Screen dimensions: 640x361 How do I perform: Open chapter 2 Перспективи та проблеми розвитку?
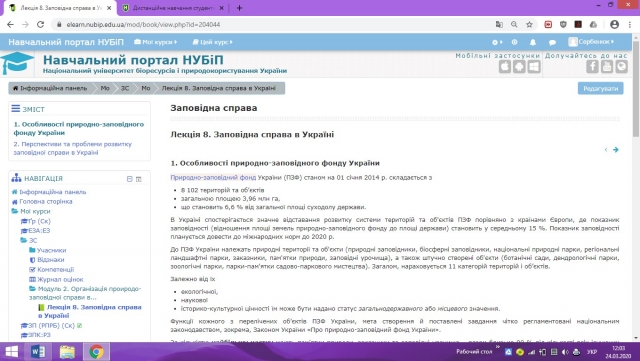click(73, 148)
